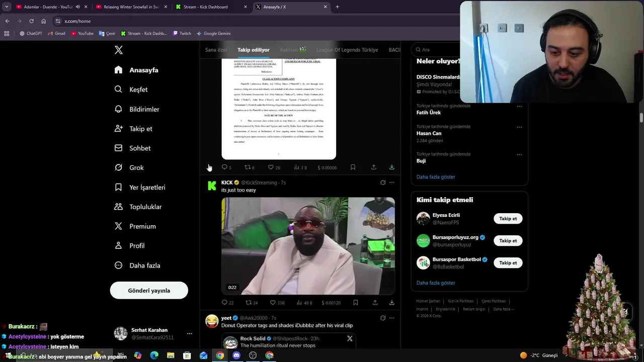Go to Profil page

129,246
